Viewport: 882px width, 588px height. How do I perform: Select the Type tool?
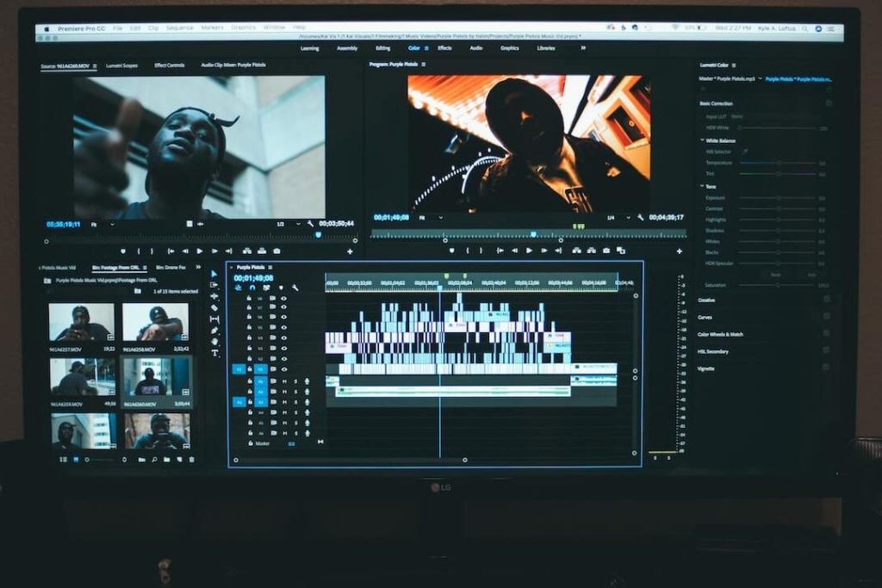[x=214, y=353]
